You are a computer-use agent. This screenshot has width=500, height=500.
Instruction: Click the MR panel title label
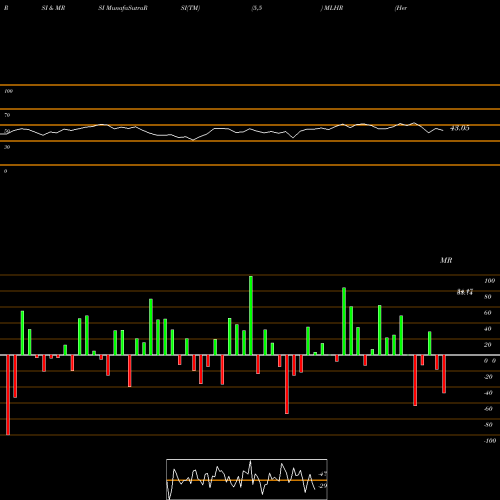[x=446, y=260]
